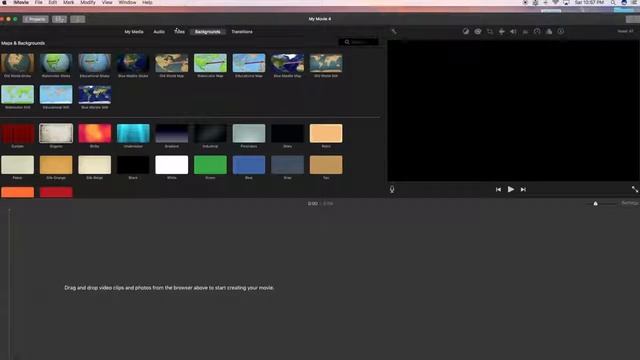Select the Blue Marble Map thumbnail
This screenshot has height=360, width=640.
(x=287, y=63)
